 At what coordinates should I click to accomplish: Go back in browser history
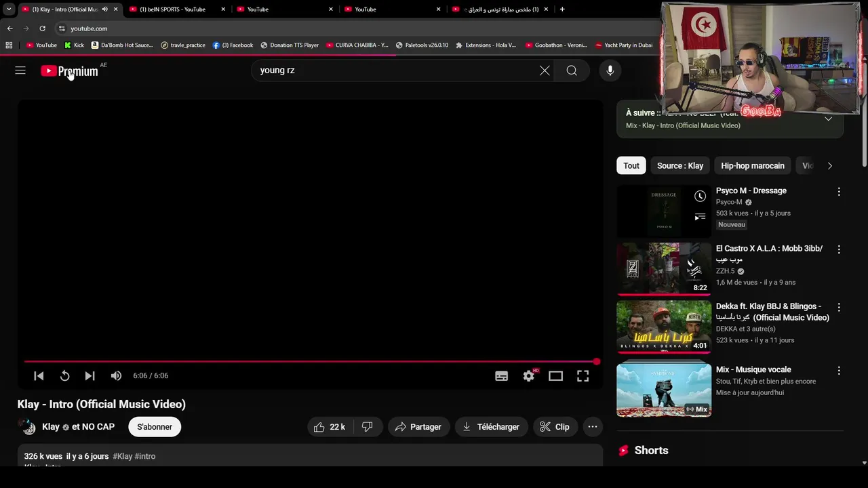pos(9,28)
